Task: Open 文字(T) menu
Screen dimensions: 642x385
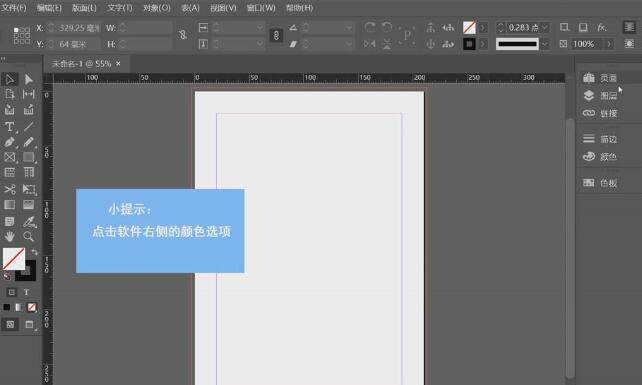Action: click(120, 8)
